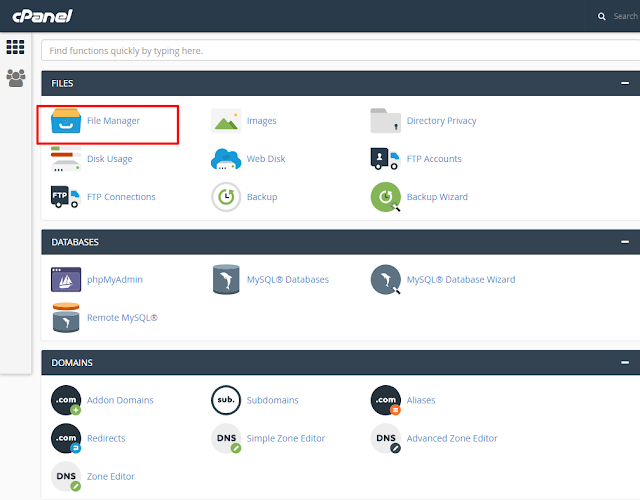This screenshot has width=640, height=500.
Task: Click the FTP Accounts truck icon
Action: 385,159
